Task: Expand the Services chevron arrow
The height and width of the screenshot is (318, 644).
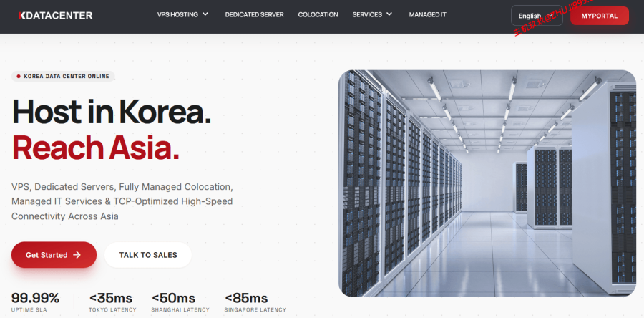Action: tap(389, 14)
